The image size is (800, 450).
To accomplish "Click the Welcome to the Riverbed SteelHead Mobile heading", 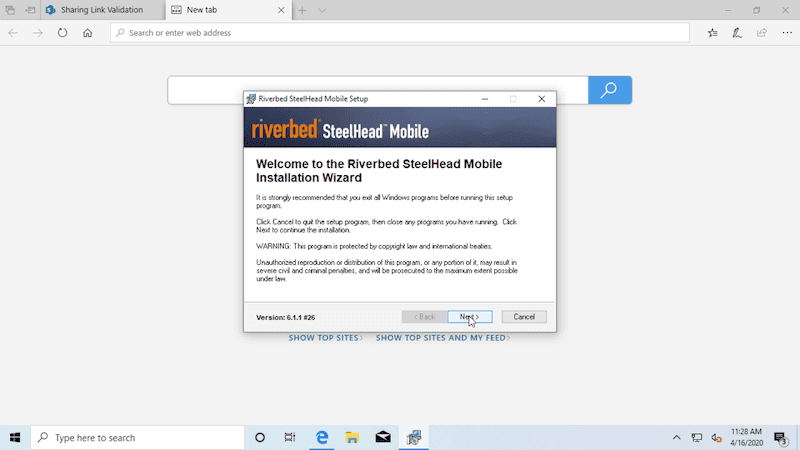I will 379,170.
